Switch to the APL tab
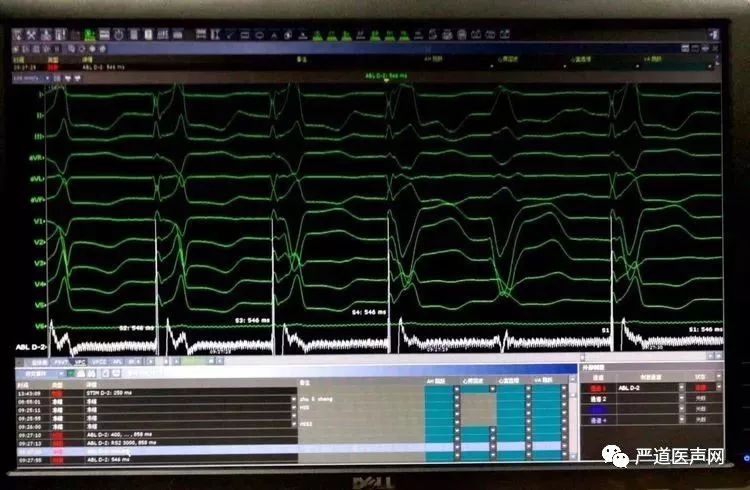 tap(118, 361)
